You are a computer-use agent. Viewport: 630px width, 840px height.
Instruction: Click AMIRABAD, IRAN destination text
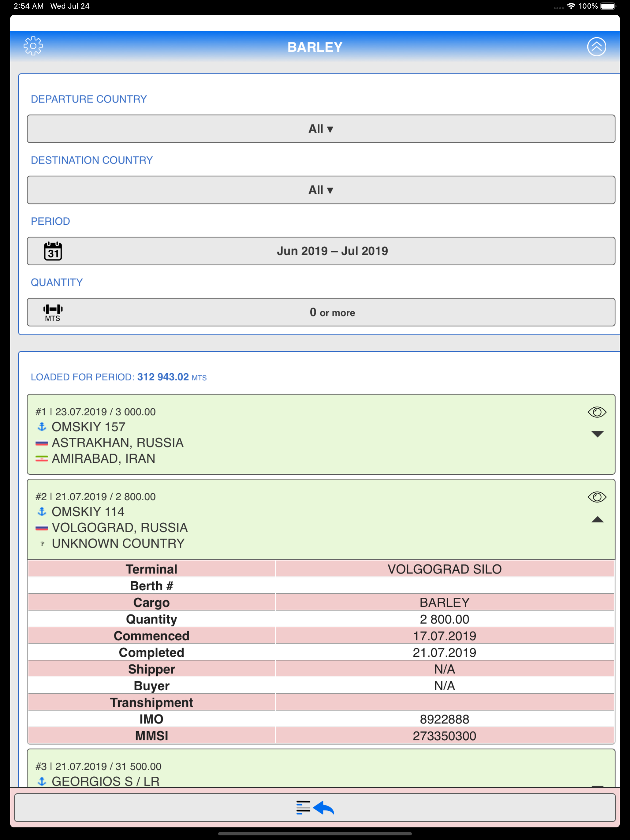[103, 459]
